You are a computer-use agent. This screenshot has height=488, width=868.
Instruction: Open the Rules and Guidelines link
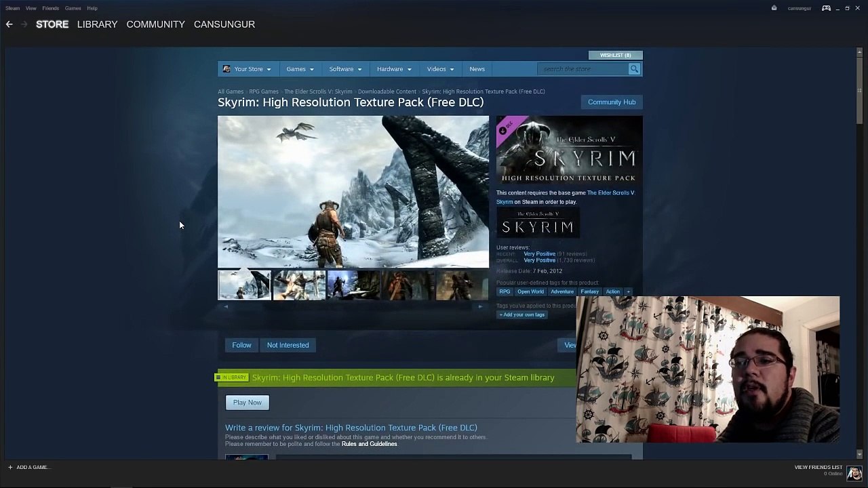pyautogui.click(x=370, y=444)
